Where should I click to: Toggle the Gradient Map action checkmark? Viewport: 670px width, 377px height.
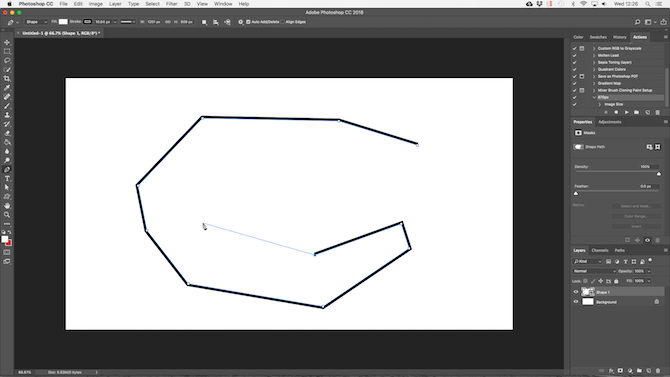[575, 83]
